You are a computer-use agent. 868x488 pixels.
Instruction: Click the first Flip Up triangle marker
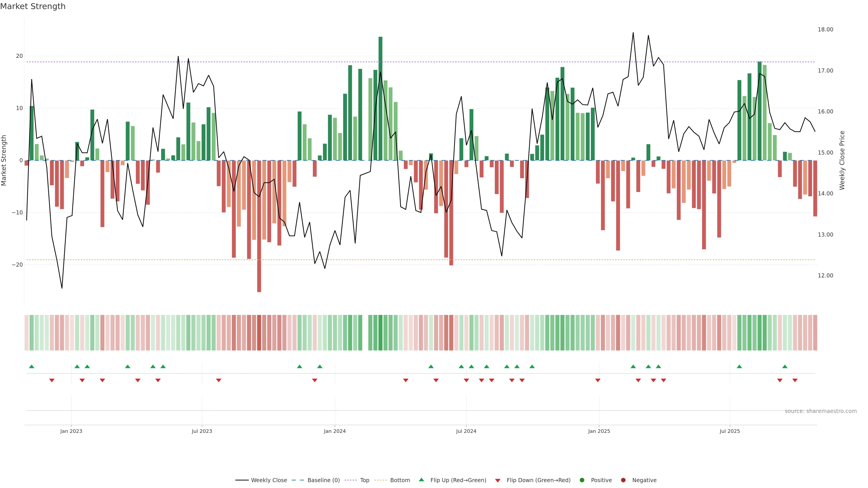coord(32,366)
